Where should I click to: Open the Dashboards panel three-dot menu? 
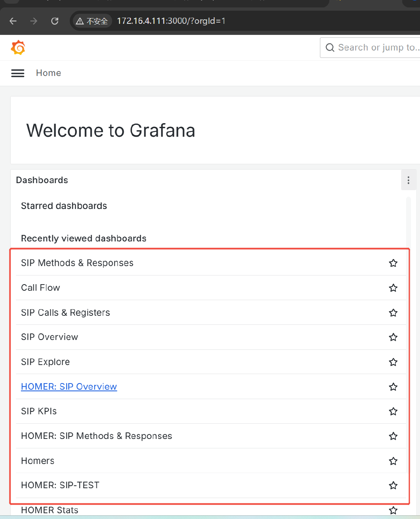[x=408, y=180]
